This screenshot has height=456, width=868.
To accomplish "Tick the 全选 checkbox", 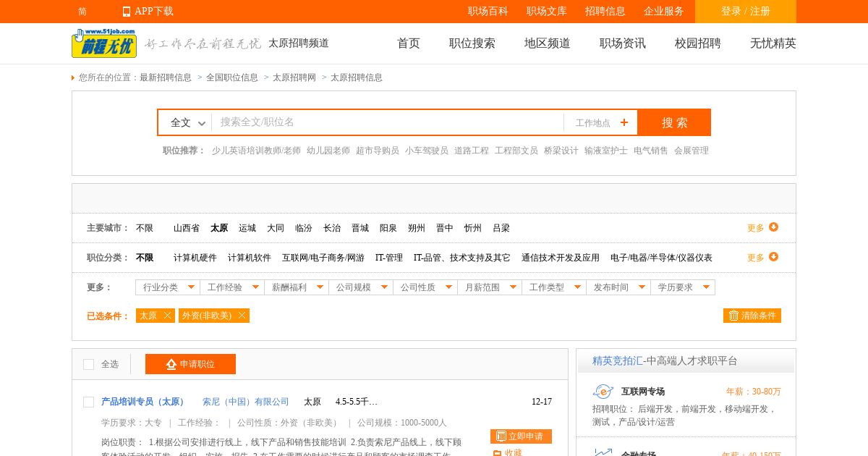I will click(88, 364).
